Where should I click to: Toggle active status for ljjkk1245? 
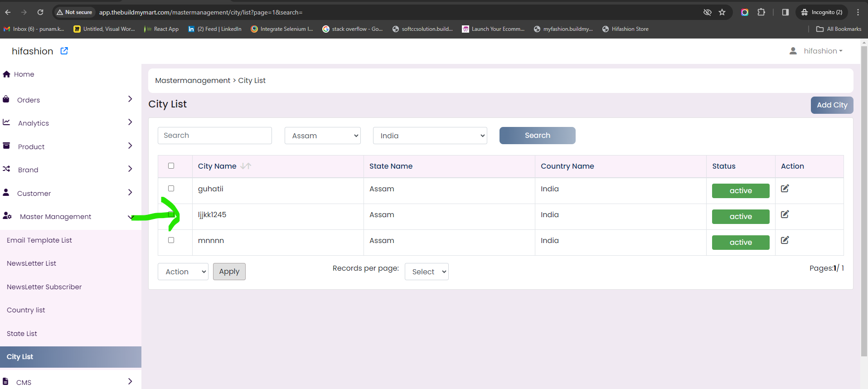coord(741,217)
